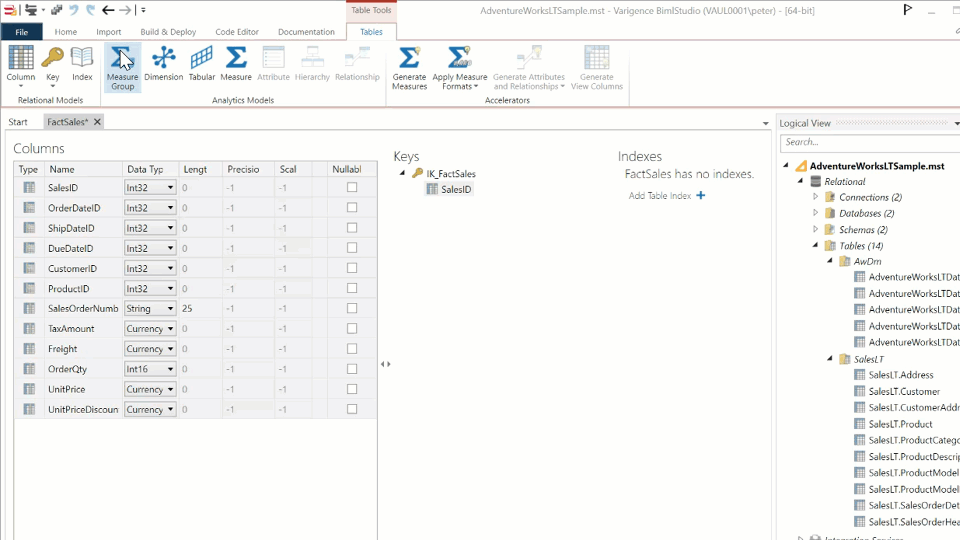This screenshot has width=960, height=540.
Task: Collapse the Tables (14) tree node
Action: [x=816, y=246]
